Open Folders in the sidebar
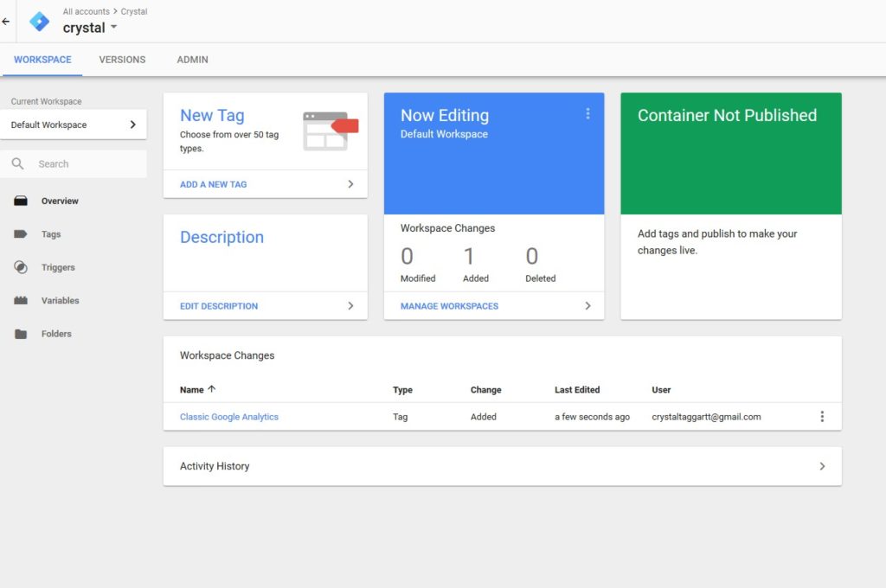The height and width of the screenshot is (588, 886). (56, 334)
